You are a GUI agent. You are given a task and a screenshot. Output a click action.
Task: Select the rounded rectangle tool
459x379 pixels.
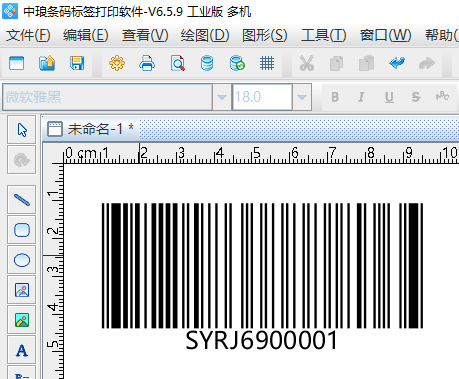(x=22, y=230)
